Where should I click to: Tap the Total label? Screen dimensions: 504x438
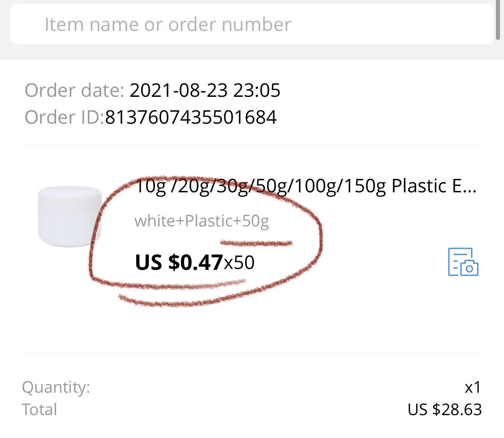click(39, 409)
